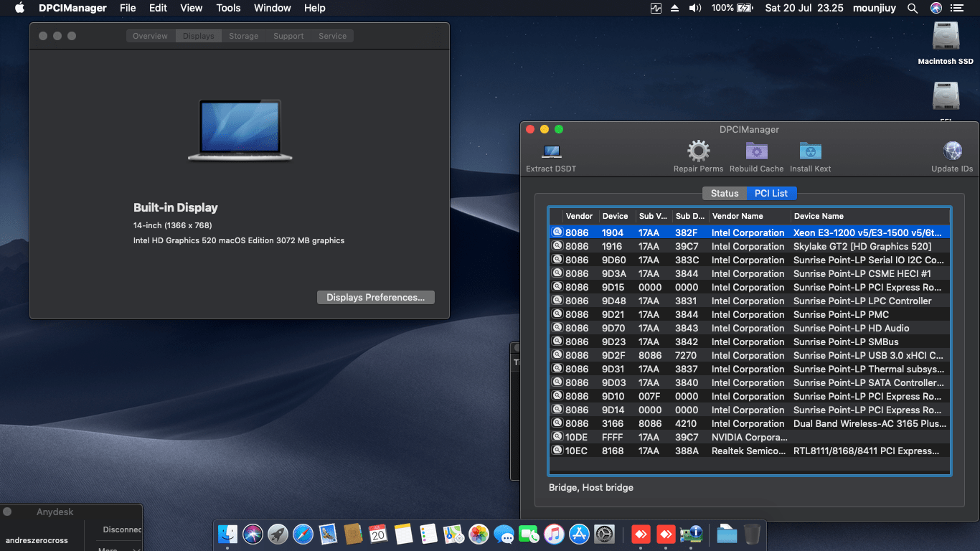Launch Siri from the Dock

coord(253,534)
